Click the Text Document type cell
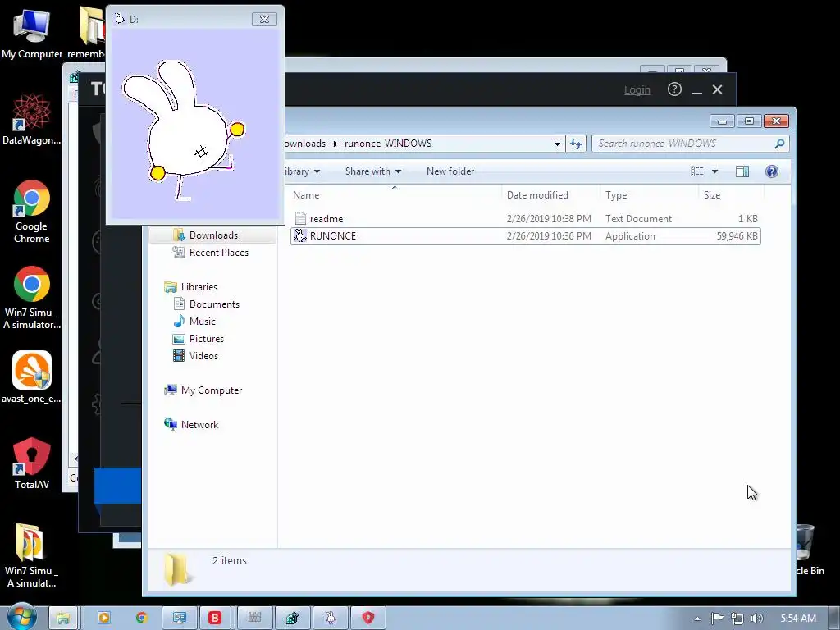The image size is (840, 630). coord(638,219)
